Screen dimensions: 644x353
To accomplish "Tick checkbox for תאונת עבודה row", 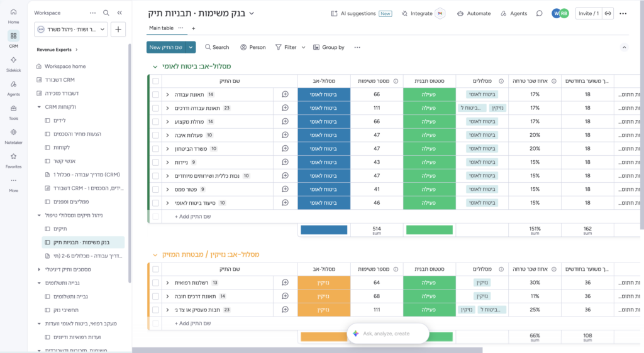I will 156,94.
